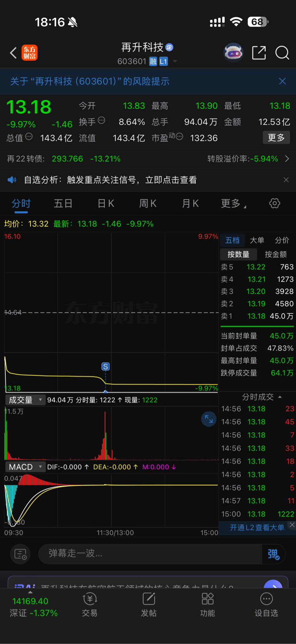The image size is (296, 644).
Task: Select the 五档 order book tab
Action: pyautogui.click(x=232, y=240)
